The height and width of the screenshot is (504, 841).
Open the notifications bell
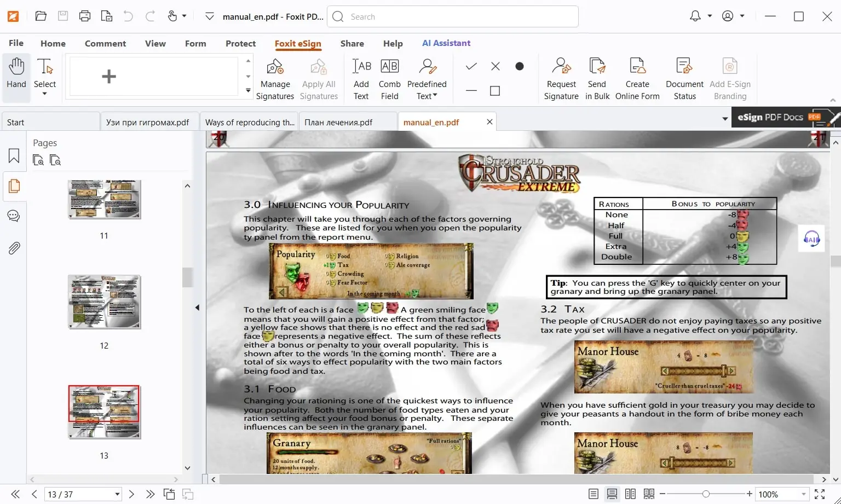[695, 16]
